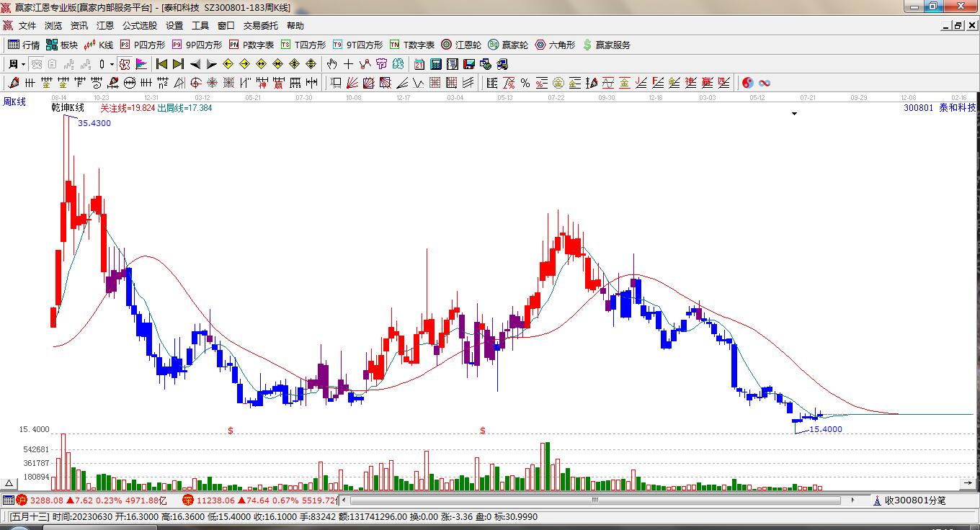Toggle the K线 chart view button

(98, 45)
